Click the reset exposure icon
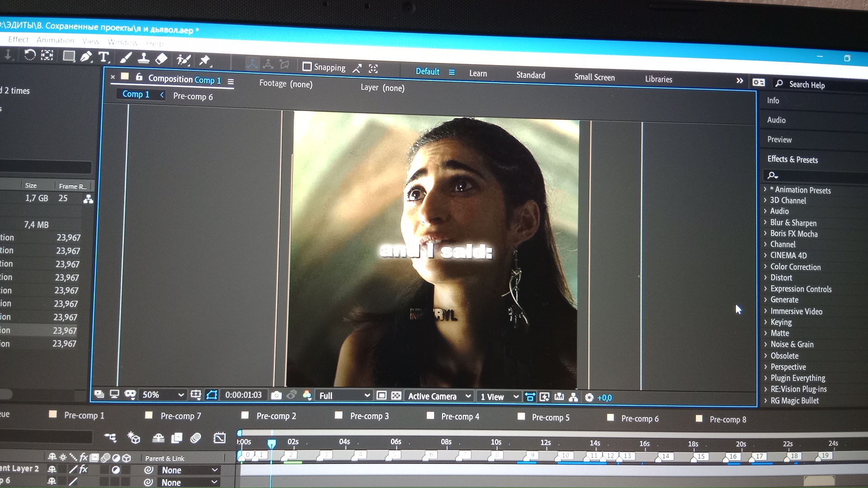868x488 pixels. (x=589, y=397)
